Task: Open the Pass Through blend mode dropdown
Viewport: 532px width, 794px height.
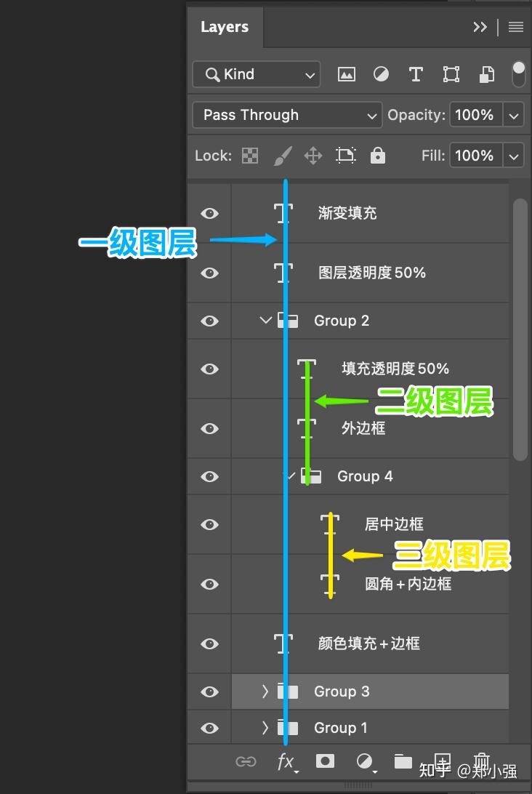Action: click(287, 115)
